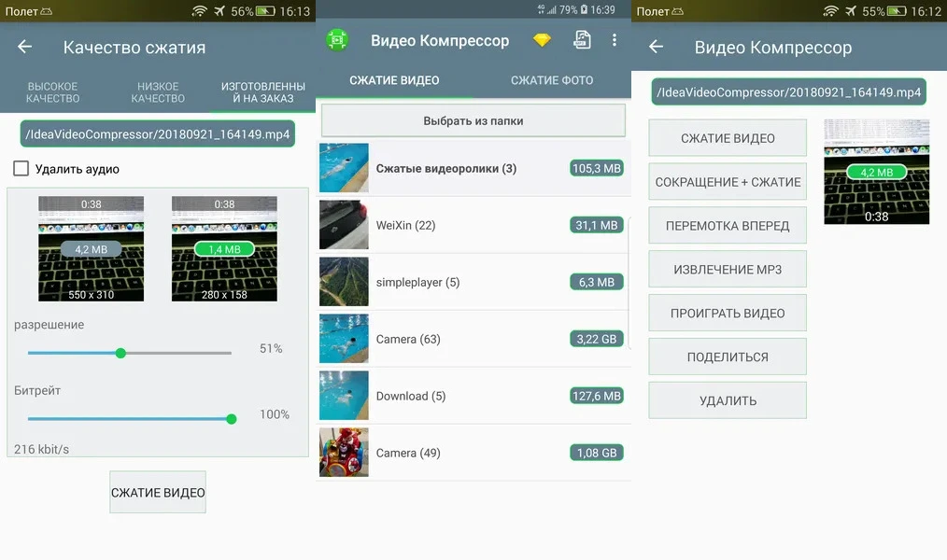Tap the 100% bitrate value
The width and height of the screenshot is (947, 560).
click(x=275, y=414)
